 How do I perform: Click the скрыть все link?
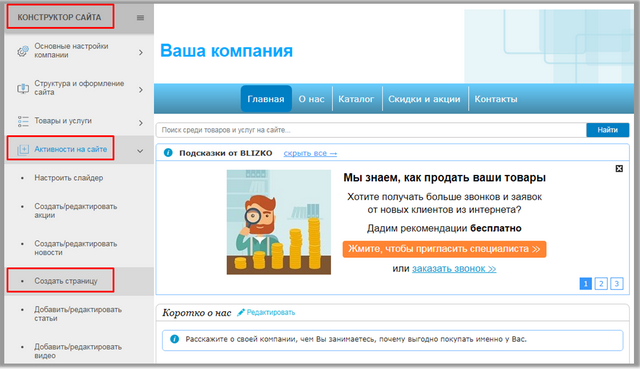(x=310, y=153)
